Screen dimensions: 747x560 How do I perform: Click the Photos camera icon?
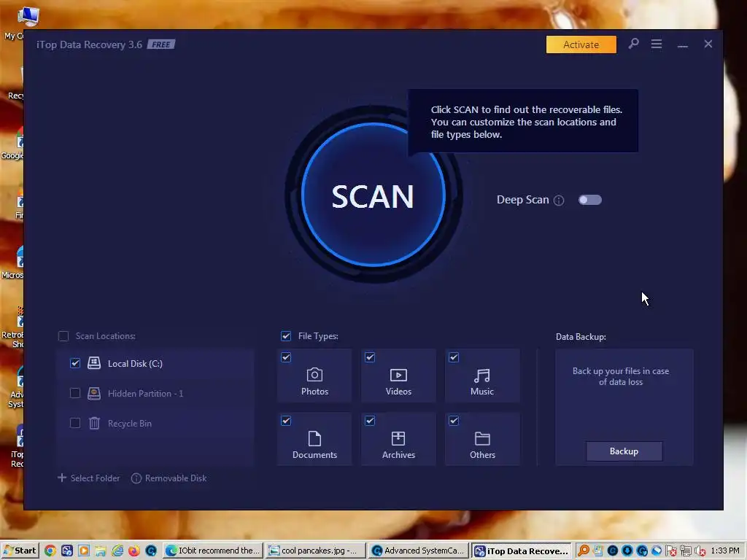[314, 375]
